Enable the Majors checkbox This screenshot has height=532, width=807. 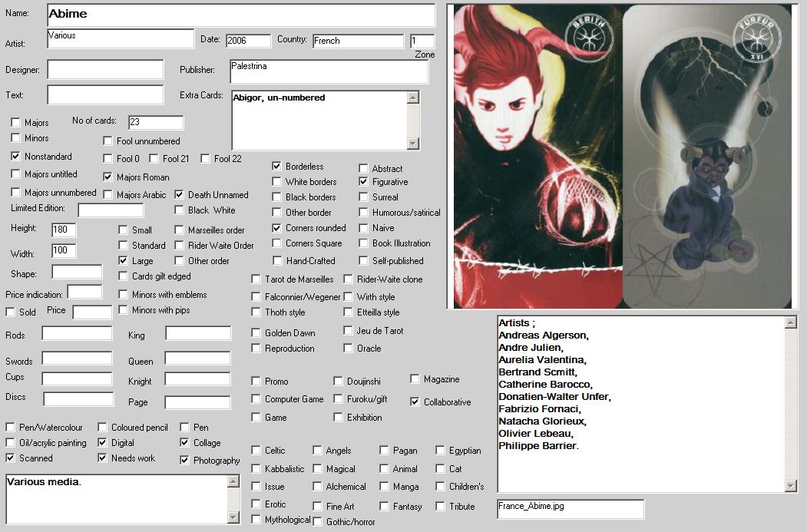coord(16,122)
